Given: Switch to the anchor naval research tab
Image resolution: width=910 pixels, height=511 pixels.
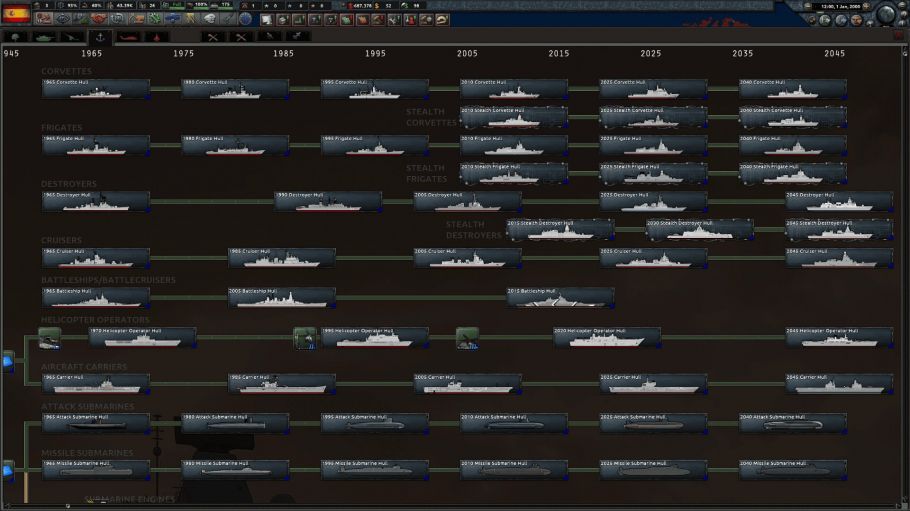Looking at the screenshot, I should [x=100, y=37].
